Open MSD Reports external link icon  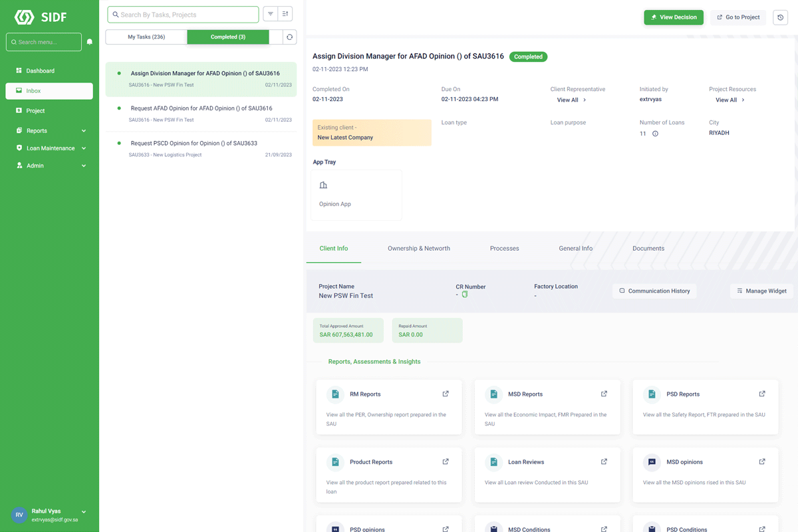coord(604,394)
